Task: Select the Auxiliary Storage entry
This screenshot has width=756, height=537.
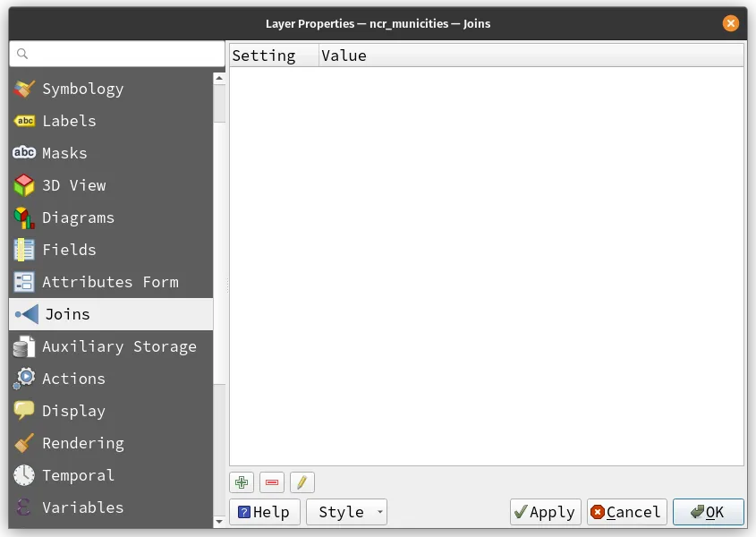Action: click(120, 345)
